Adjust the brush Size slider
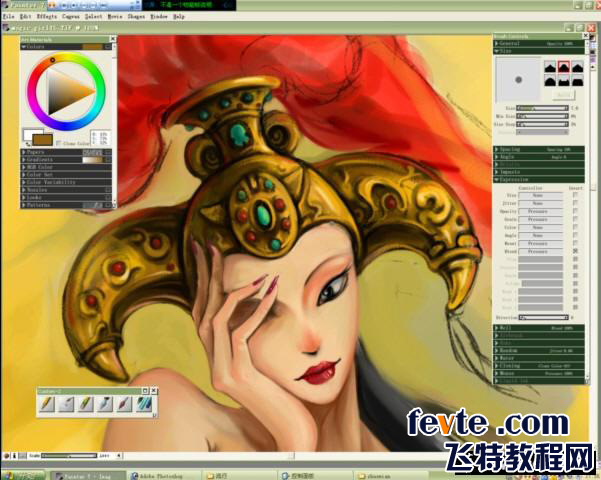 542,108
